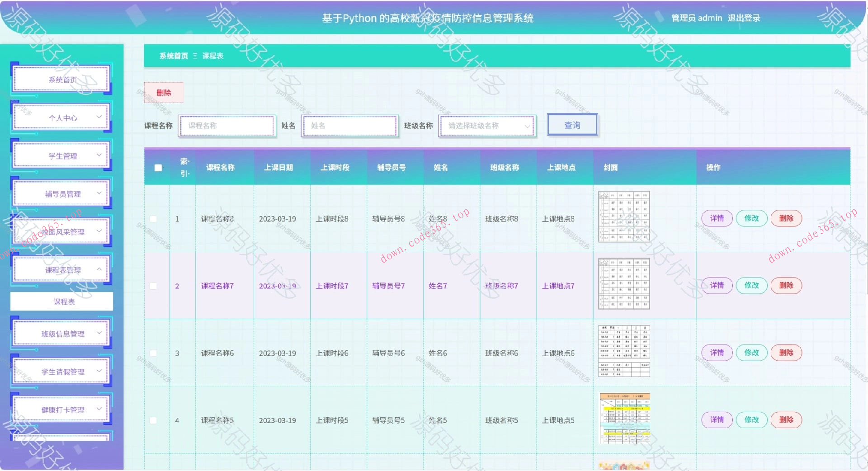Click the 课程名称 search input field

226,126
